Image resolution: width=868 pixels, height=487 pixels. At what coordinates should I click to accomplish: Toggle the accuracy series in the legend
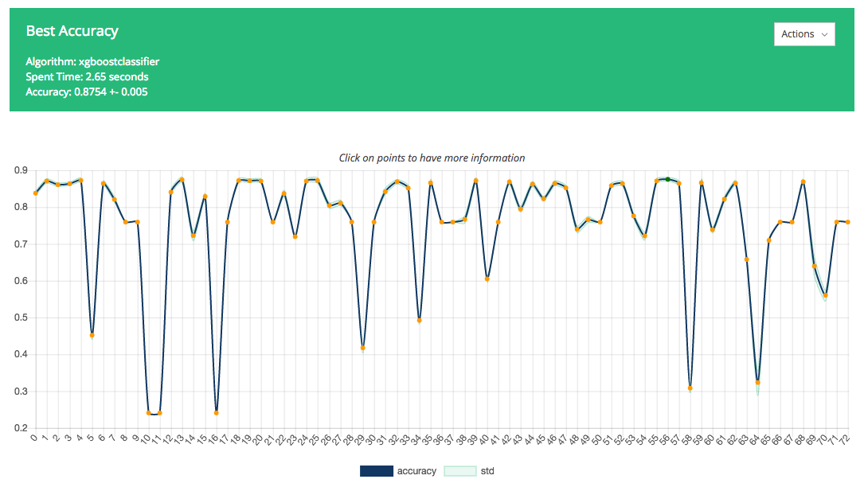(x=417, y=470)
